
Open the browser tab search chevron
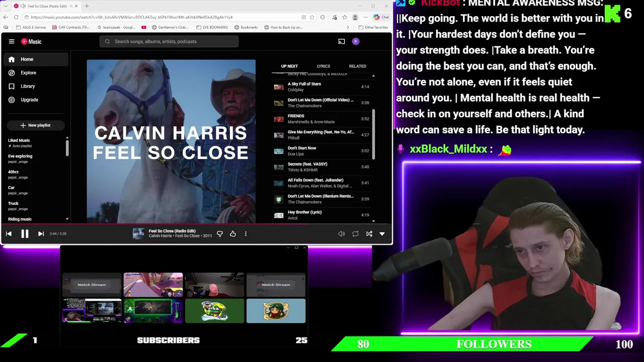[x=5, y=6]
